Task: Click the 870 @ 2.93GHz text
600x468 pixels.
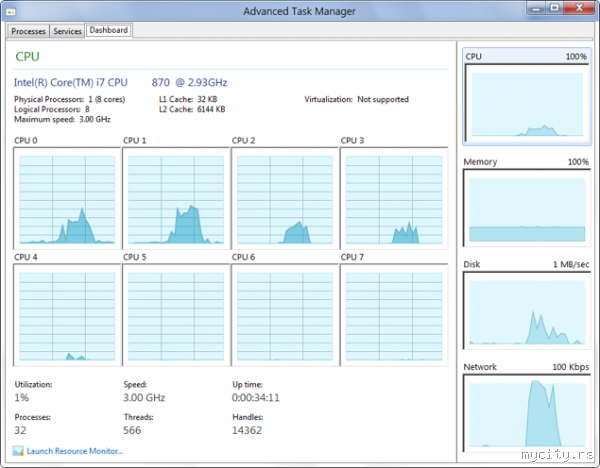Action: coord(189,83)
